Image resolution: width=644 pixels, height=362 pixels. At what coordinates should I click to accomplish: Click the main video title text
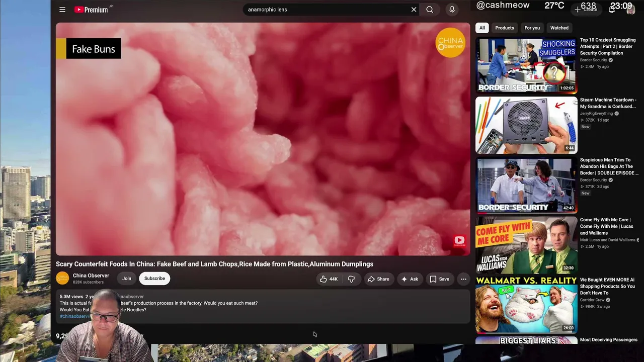(214, 264)
